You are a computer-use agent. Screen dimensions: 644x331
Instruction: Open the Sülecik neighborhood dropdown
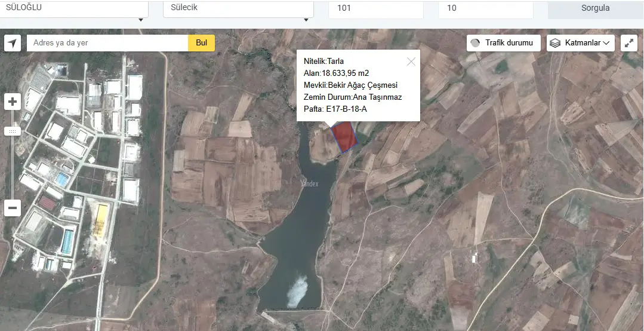point(238,9)
